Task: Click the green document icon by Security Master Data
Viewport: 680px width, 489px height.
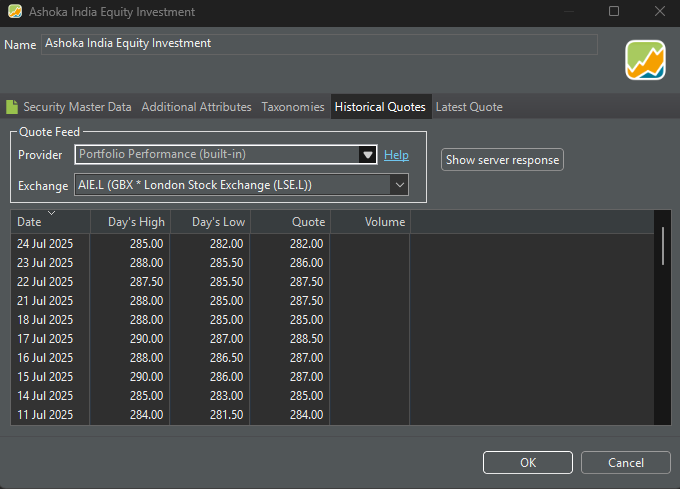Action: coord(12,107)
